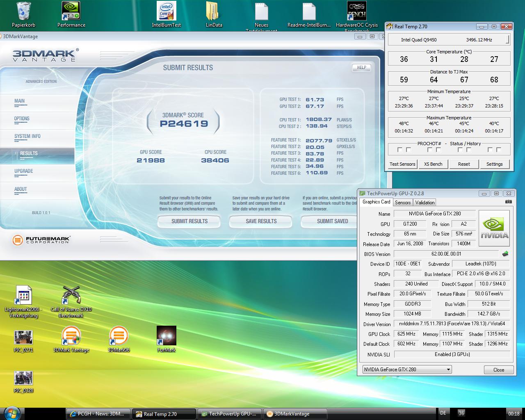Image resolution: width=525 pixels, height=420 pixels.
Task: Launch Call of Juarez DX10 Benchmark
Action: pos(71,301)
